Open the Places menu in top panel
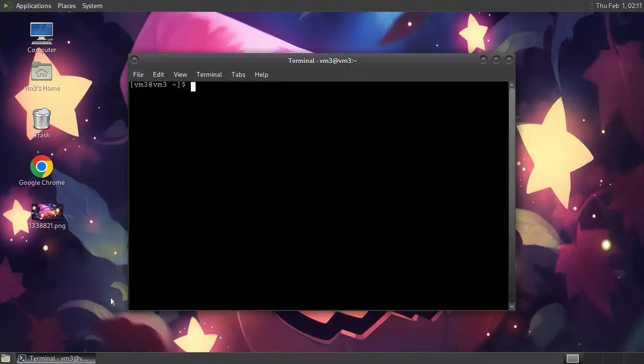The height and width of the screenshot is (364, 644). pyautogui.click(x=67, y=6)
